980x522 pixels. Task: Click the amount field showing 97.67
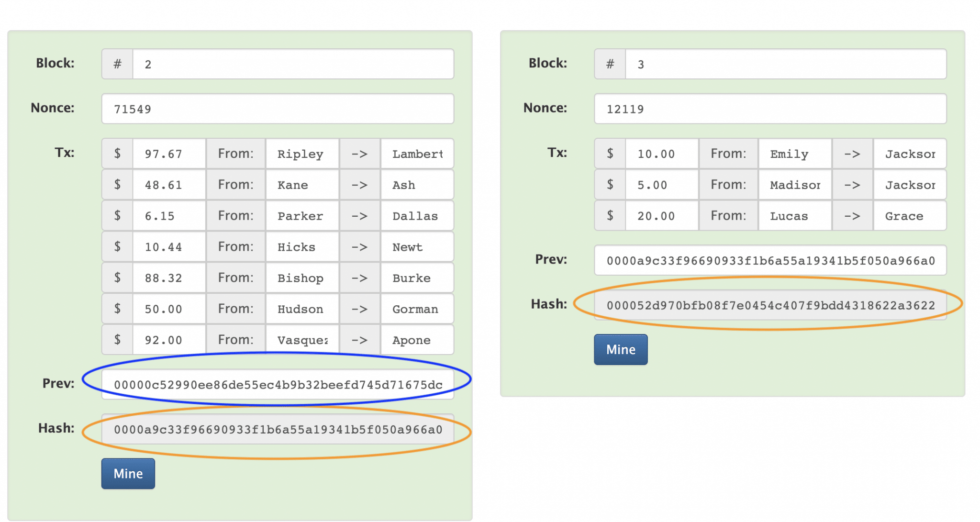[168, 154]
